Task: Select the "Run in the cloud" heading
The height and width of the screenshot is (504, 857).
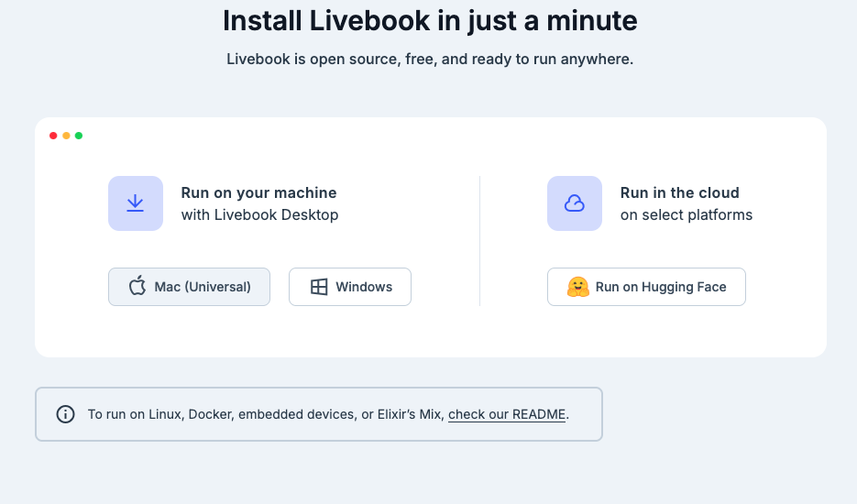Action: point(679,193)
